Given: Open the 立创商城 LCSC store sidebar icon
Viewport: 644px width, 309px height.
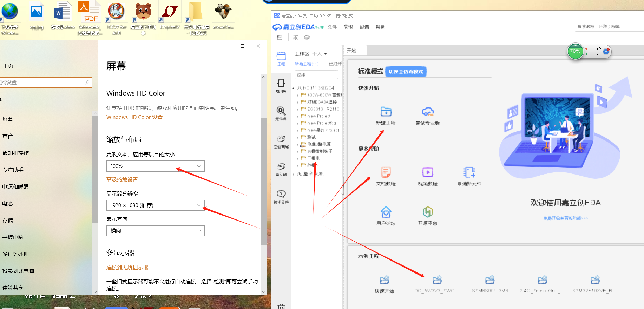Looking at the screenshot, I should 281,142.
